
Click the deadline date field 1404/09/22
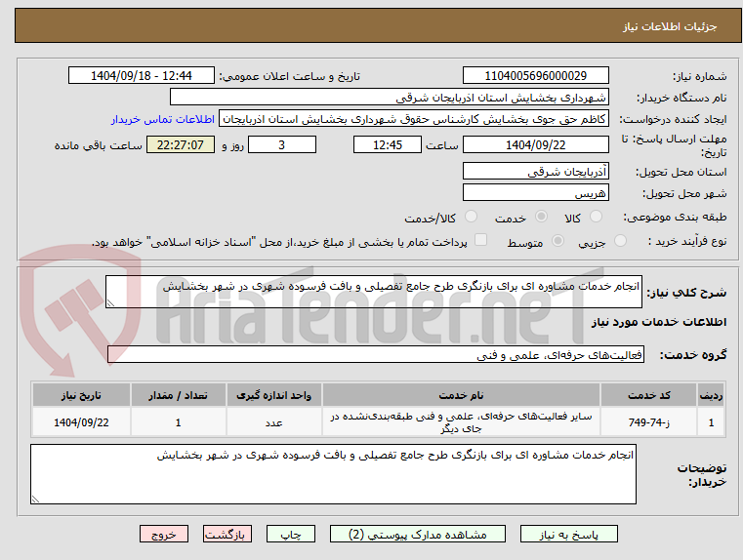pyautogui.click(x=535, y=144)
